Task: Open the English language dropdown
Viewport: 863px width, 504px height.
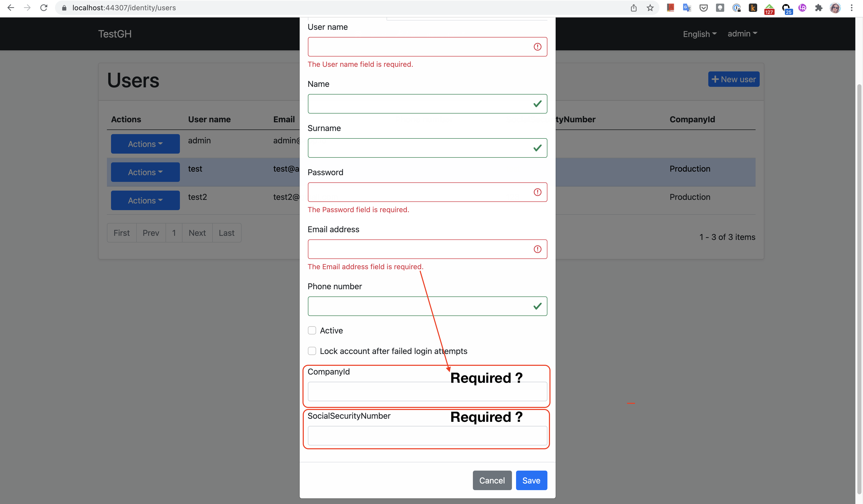Action: coord(699,34)
